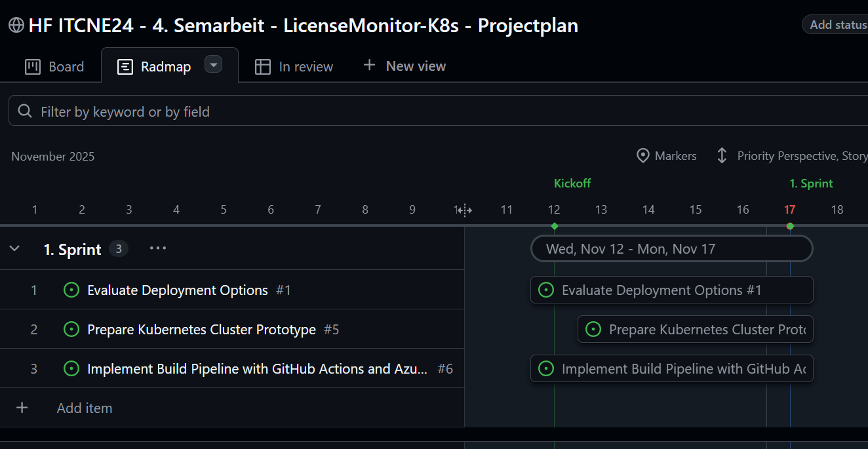Click the Add status button
Viewport: 868px width, 449px height.
point(844,24)
